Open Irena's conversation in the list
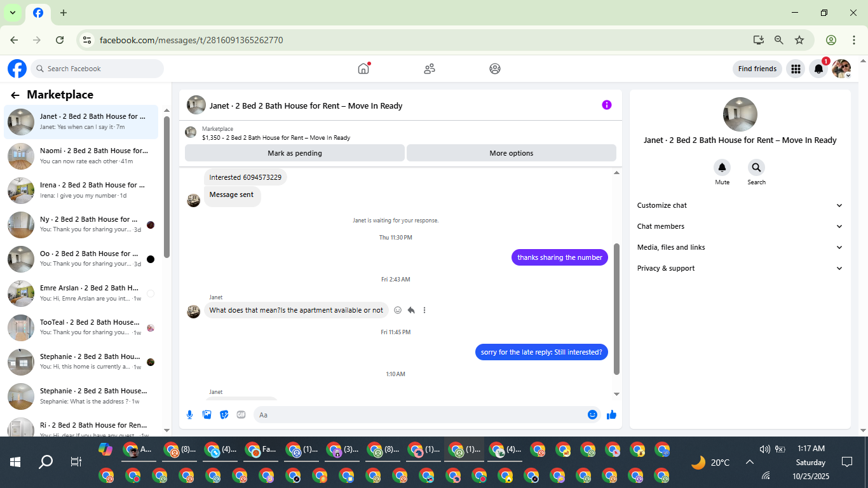This screenshot has height=488, width=868. 81,190
